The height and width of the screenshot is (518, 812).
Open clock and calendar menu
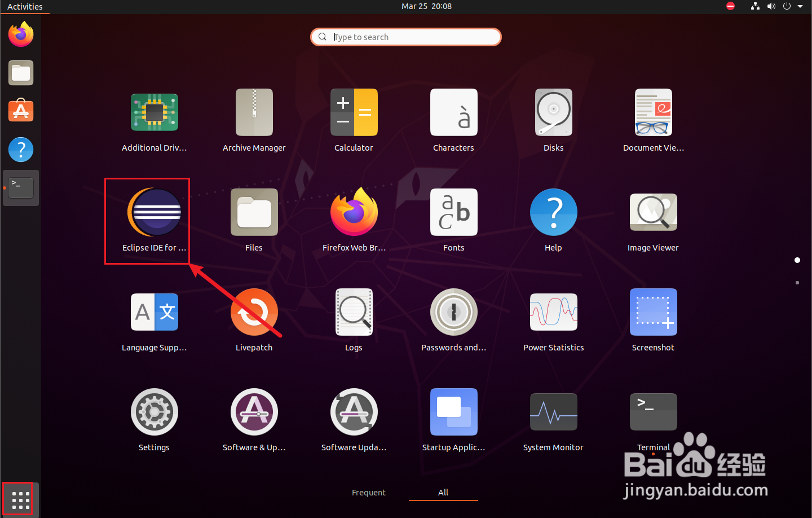coord(426,6)
